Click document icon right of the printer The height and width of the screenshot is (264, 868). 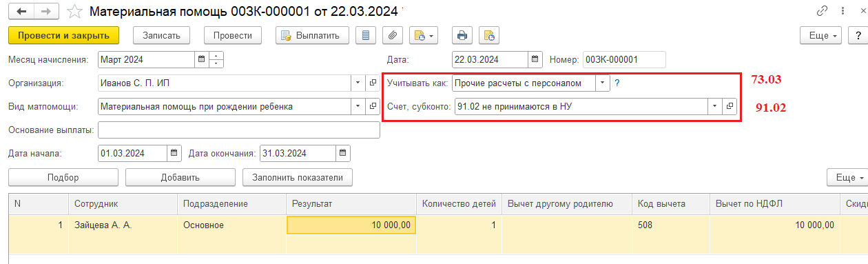coord(489,35)
